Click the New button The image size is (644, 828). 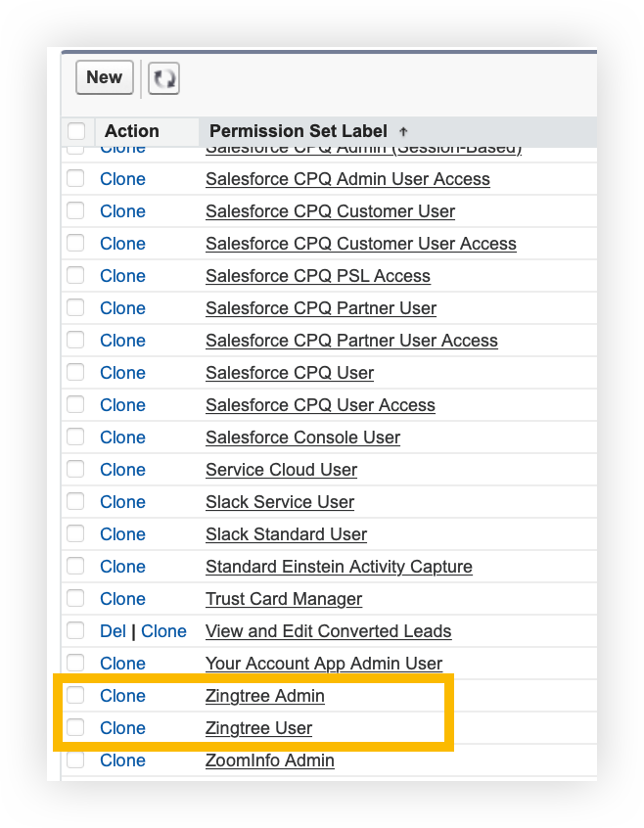pos(104,76)
